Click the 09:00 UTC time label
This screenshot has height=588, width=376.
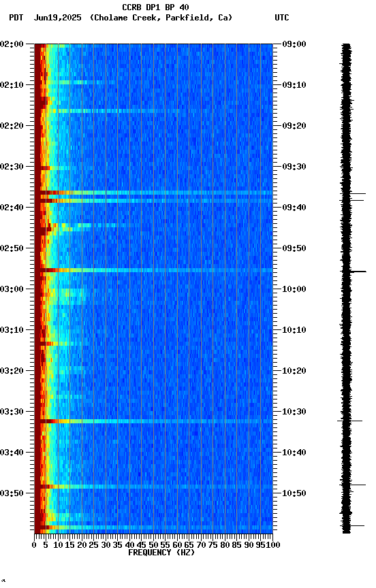click(x=294, y=44)
